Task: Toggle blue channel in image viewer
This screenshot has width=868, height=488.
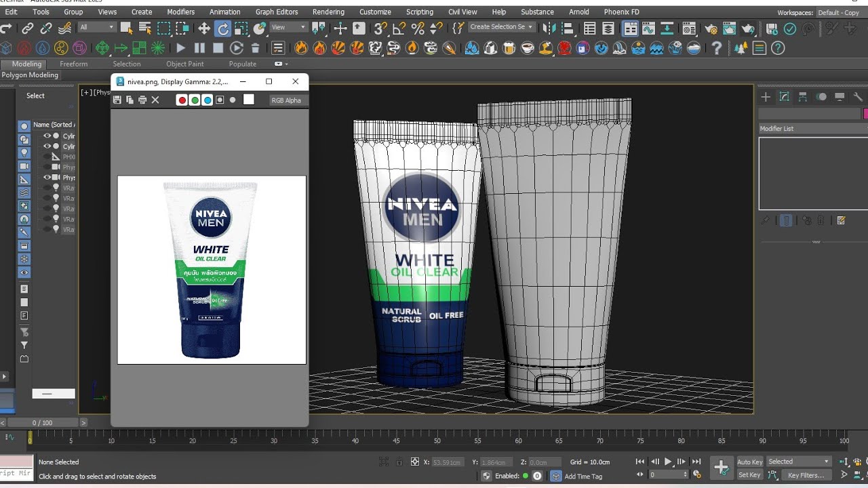Action: [x=208, y=100]
